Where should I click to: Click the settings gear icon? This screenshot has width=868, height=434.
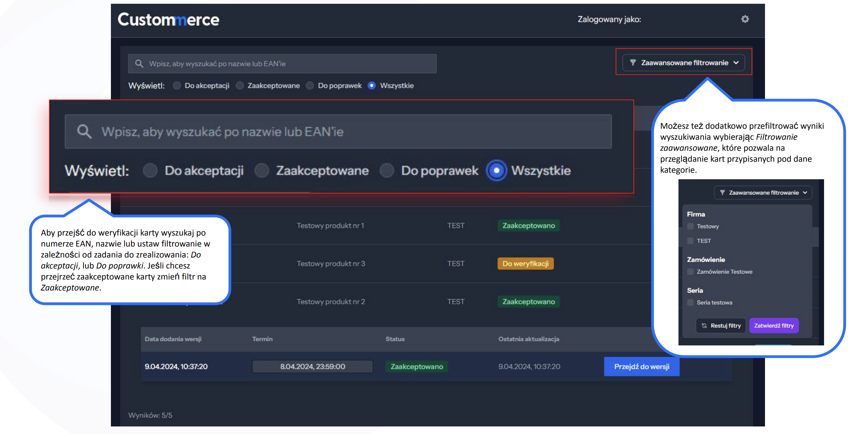[745, 20]
